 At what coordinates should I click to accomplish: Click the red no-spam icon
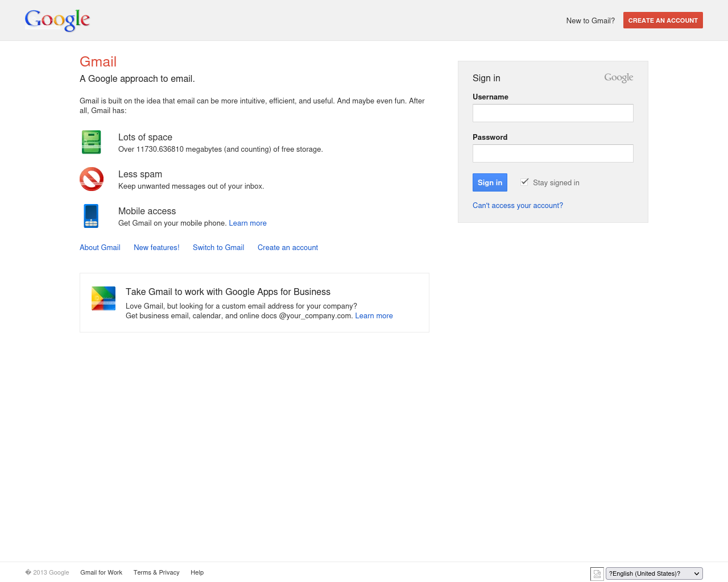pyautogui.click(x=92, y=179)
